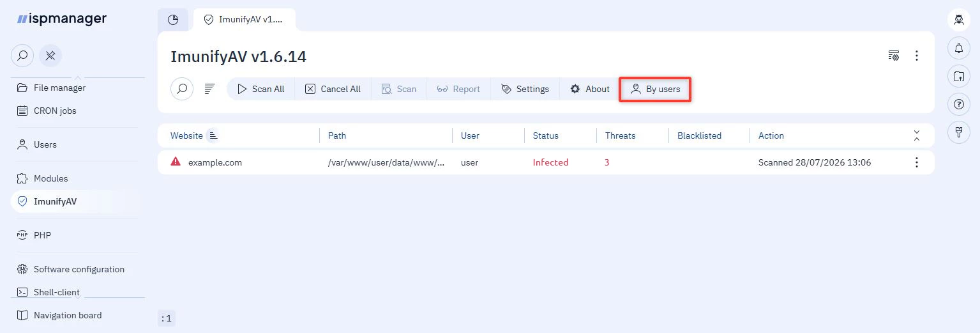This screenshot has width=980, height=333.
Task: Sort by Status column header
Action: click(x=546, y=136)
